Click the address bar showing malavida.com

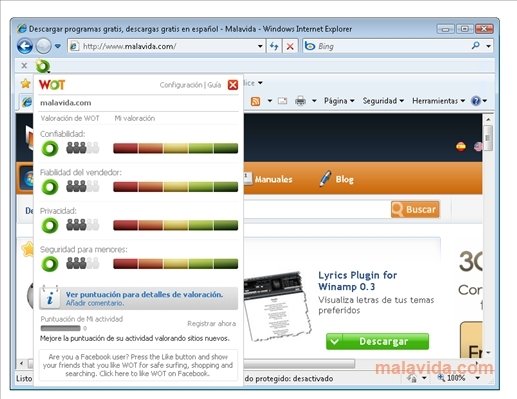(162, 46)
